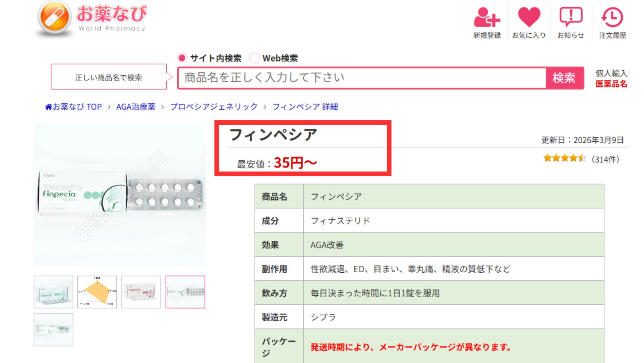Open プロペシアジェネリック breadcrumb link
The height and width of the screenshot is (363, 644).
[214, 107]
